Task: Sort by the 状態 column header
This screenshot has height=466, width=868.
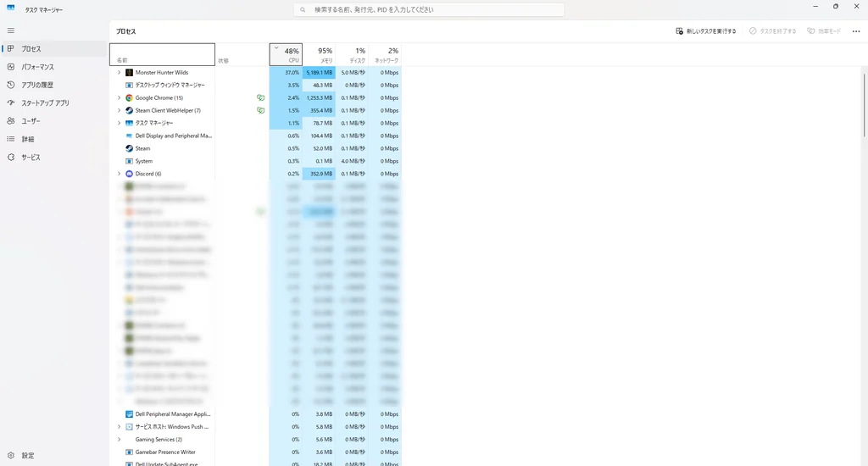Action: [x=242, y=55]
